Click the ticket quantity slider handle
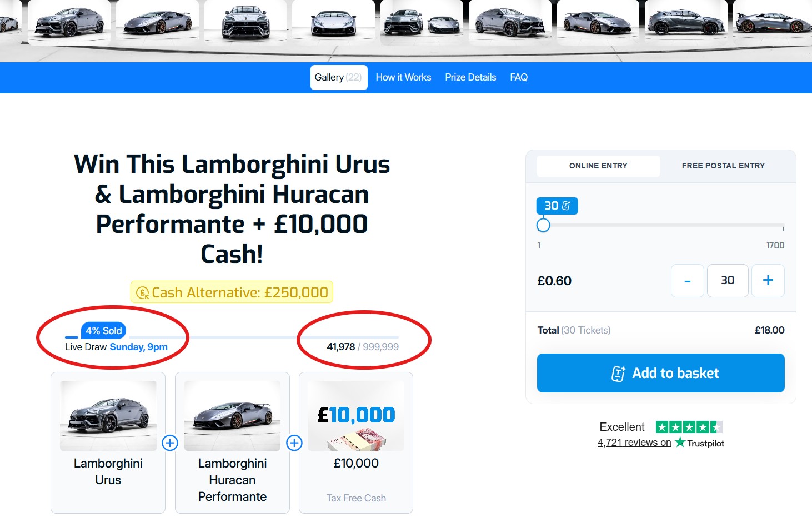The height and width of the screenshot is (517, 812). (543, 225)
